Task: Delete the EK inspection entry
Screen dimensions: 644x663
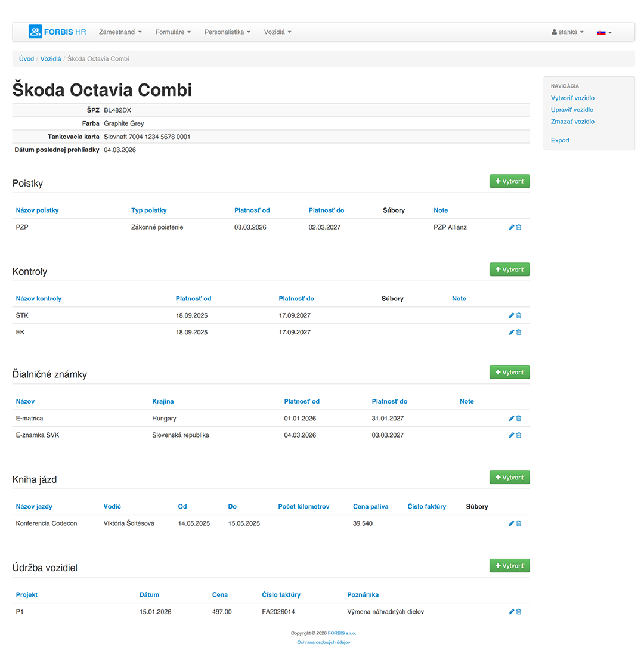Action: tap(519, 332)
